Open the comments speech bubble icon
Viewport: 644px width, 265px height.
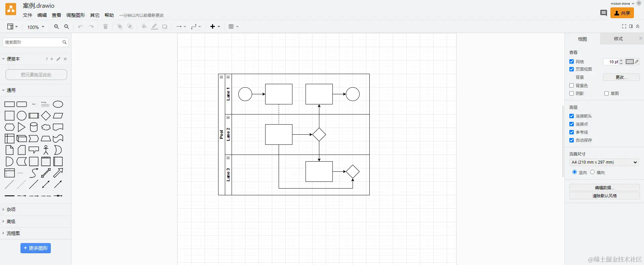point(603,13)
